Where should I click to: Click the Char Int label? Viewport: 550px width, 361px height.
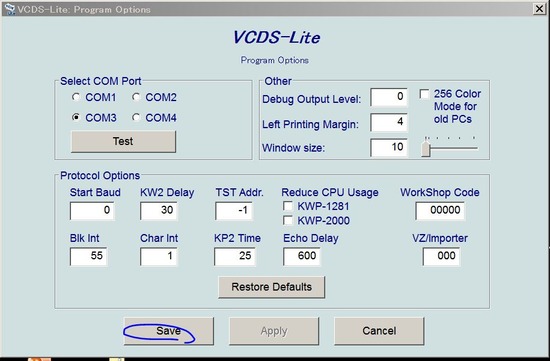(x=159, y=238)
